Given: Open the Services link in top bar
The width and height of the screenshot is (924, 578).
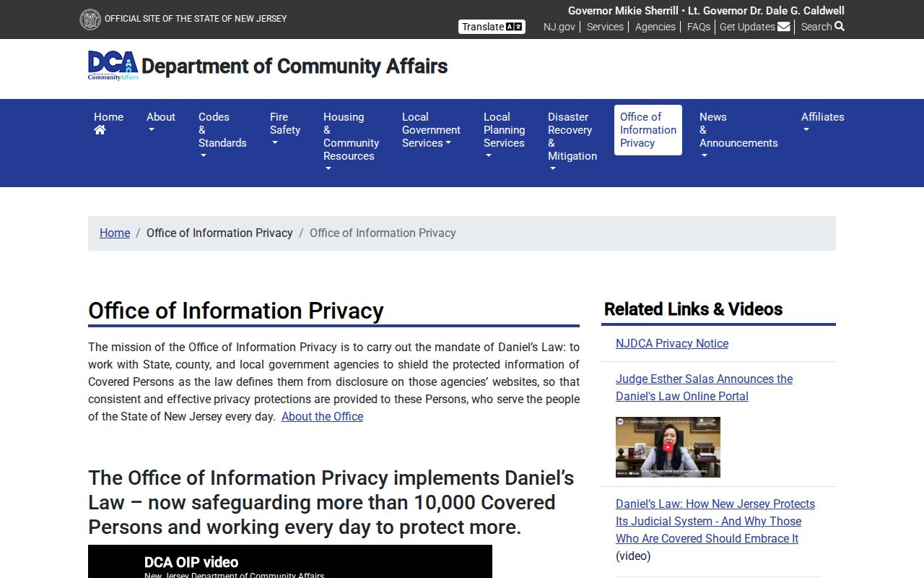Looking at the screenshot, I should 605,27.
